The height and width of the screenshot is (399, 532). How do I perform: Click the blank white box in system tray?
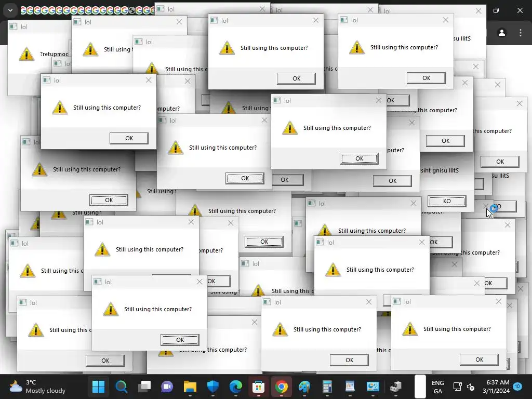(420, 387)
